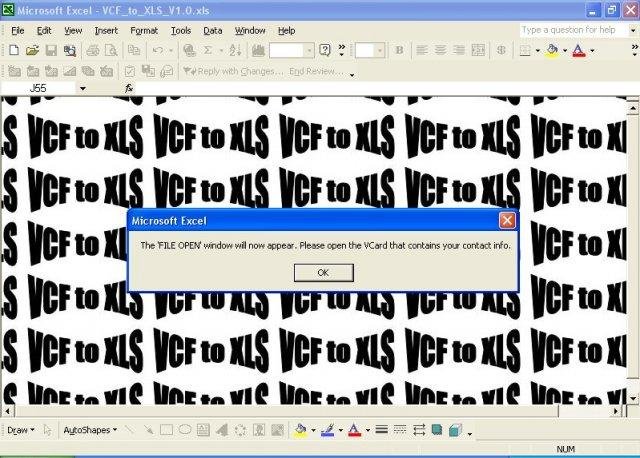
Task: Click the Copy icon in standard toolbar
Action: pos(133,50)
